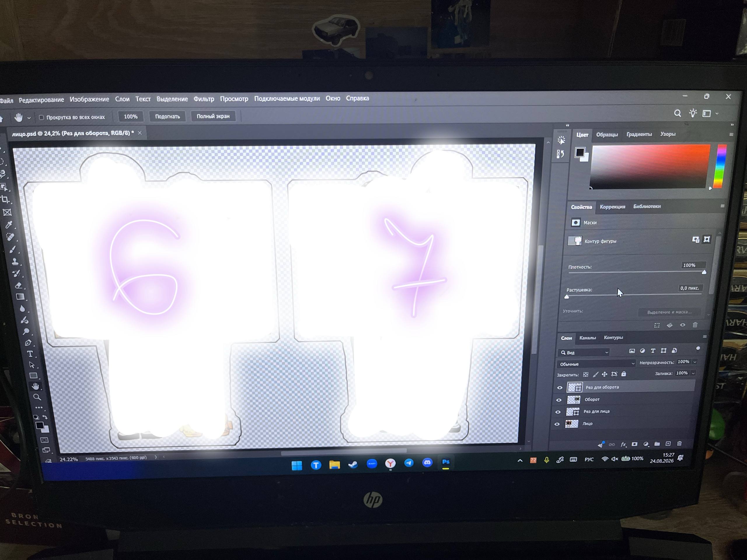The image size is (747, 560).
Task: Select the Crop tool in the toolbar
Action: [x=5, y=199]
